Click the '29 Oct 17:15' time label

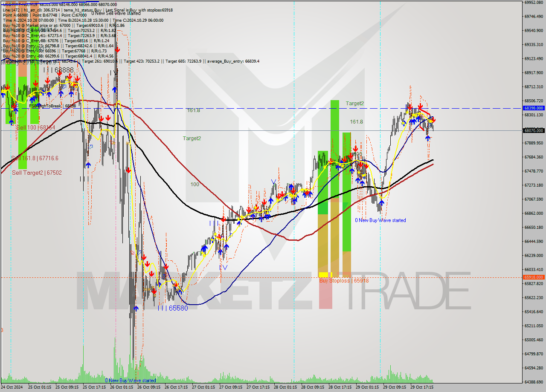(x=422, y=387)
